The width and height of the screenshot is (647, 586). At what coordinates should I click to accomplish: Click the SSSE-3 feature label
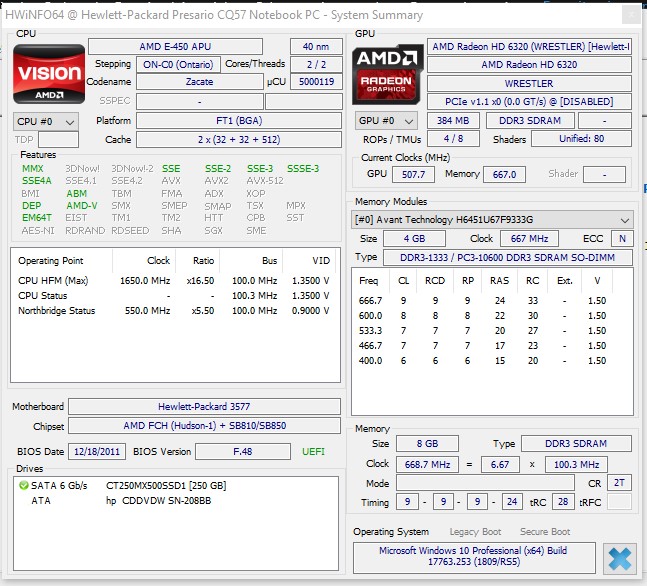303,168
